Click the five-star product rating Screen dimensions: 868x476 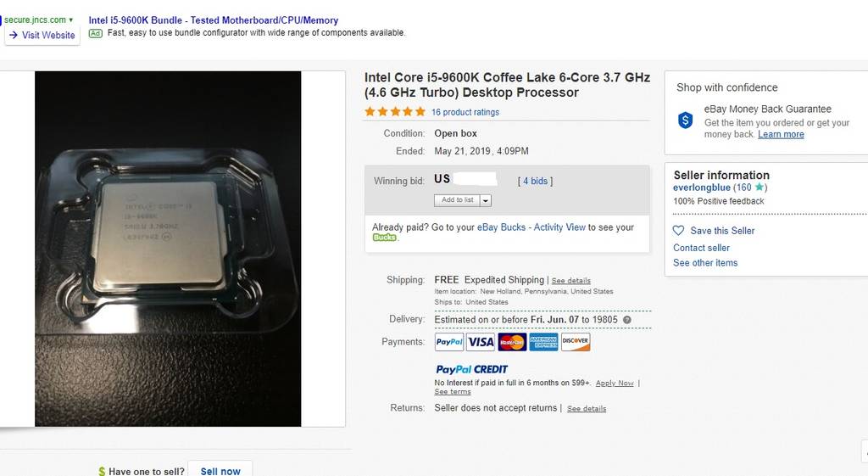coord(395,112)
